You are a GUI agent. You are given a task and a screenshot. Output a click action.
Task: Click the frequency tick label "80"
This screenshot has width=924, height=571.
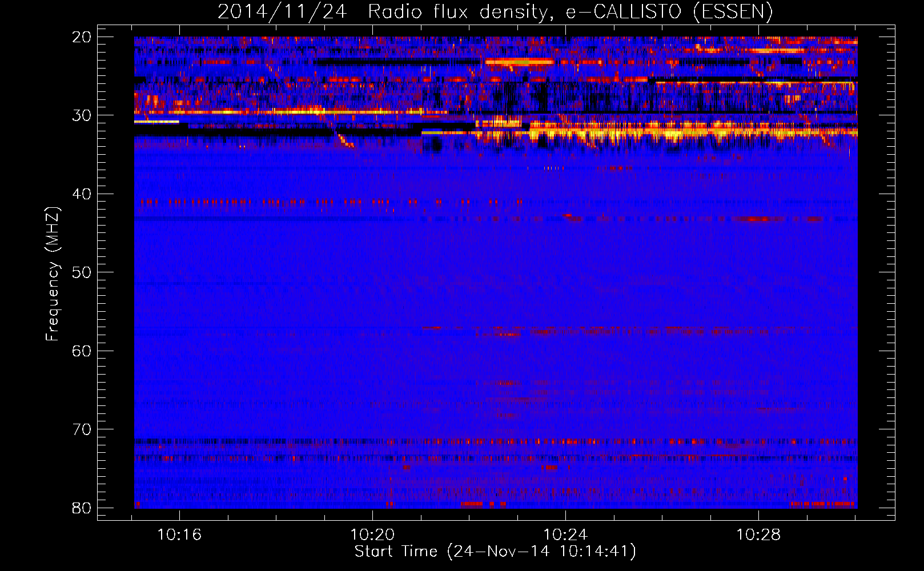click(x=82, y=508)
